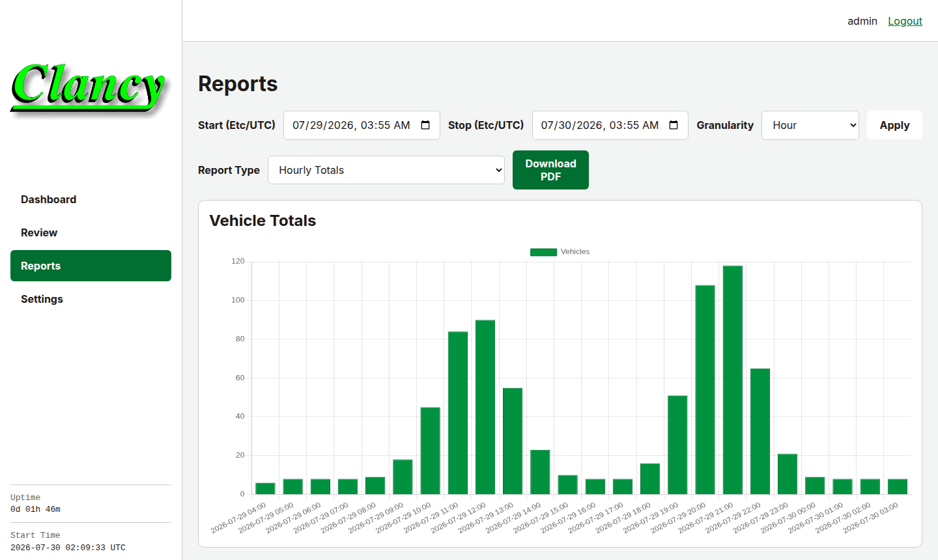Click the bar for 2026-07-29 11:00

[x=458, y=413]
